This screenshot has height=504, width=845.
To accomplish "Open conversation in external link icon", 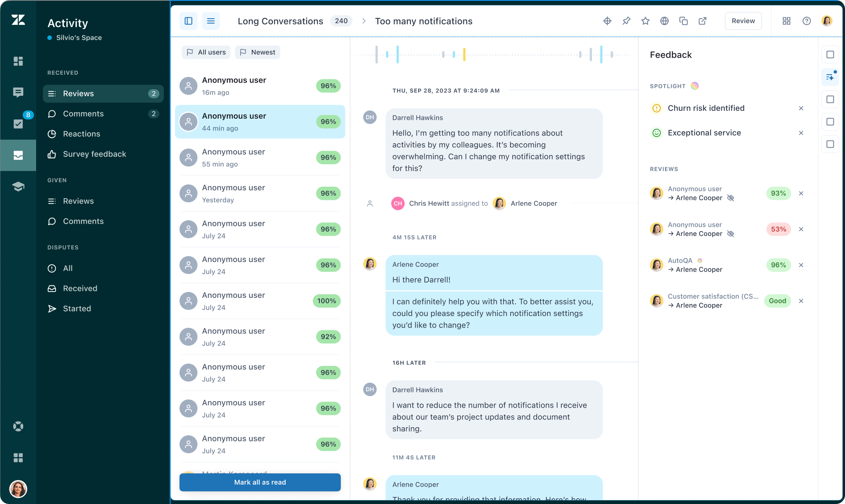I will (702, 21).
